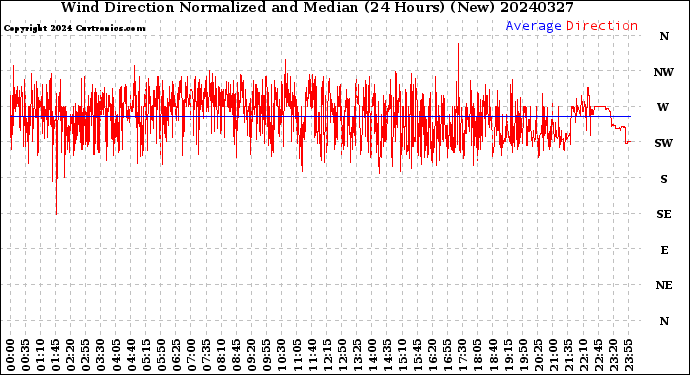Screen dimensions: 690x375
Task: Click the chart title text
Action: tap(317, 7)
